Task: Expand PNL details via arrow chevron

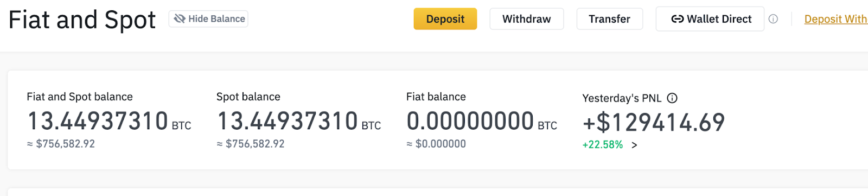Action: point(634,145)
